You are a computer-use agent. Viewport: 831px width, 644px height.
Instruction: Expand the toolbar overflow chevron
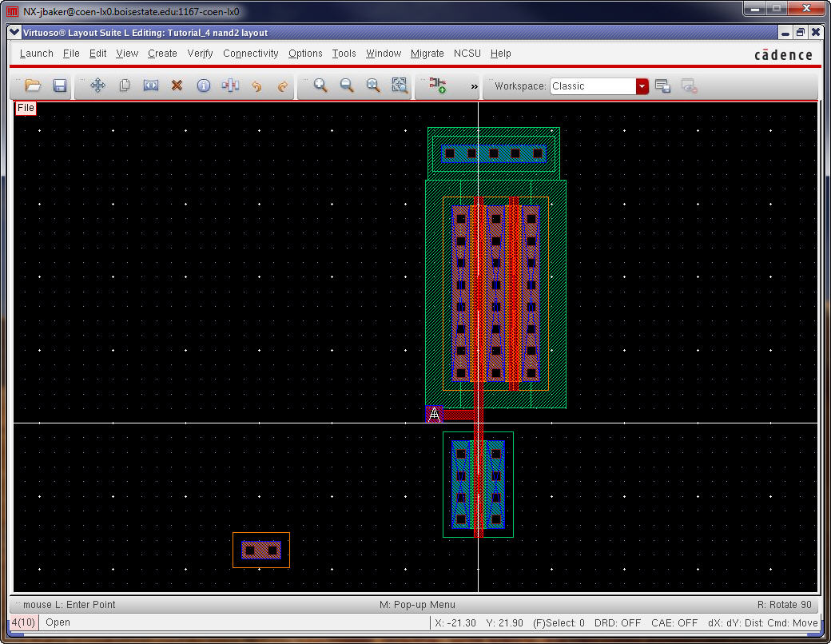474,86
